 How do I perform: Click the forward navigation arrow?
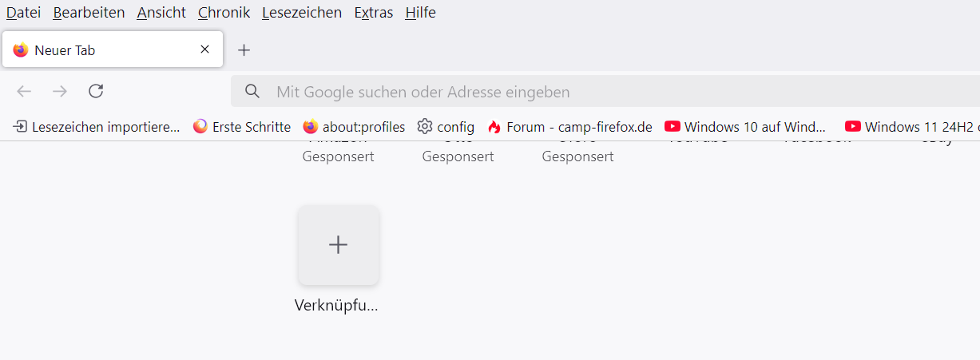(60, 91)
